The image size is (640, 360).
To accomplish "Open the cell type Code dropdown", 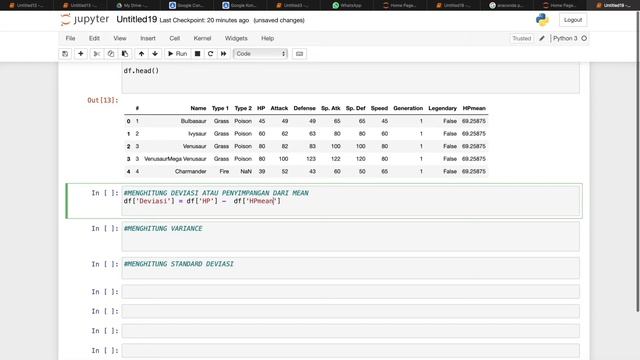I will (x=260, y=53).
